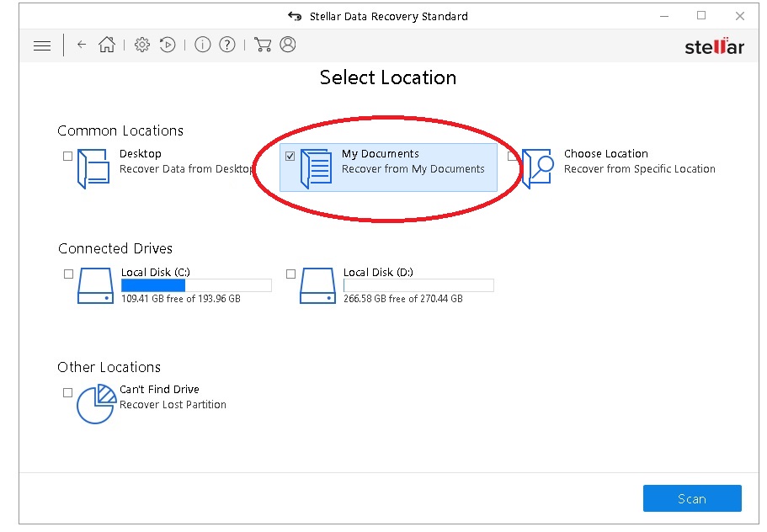This screenshot has height=532, width=767.
Task: Go back with the arrow icon
Action: tap(82, 45)
